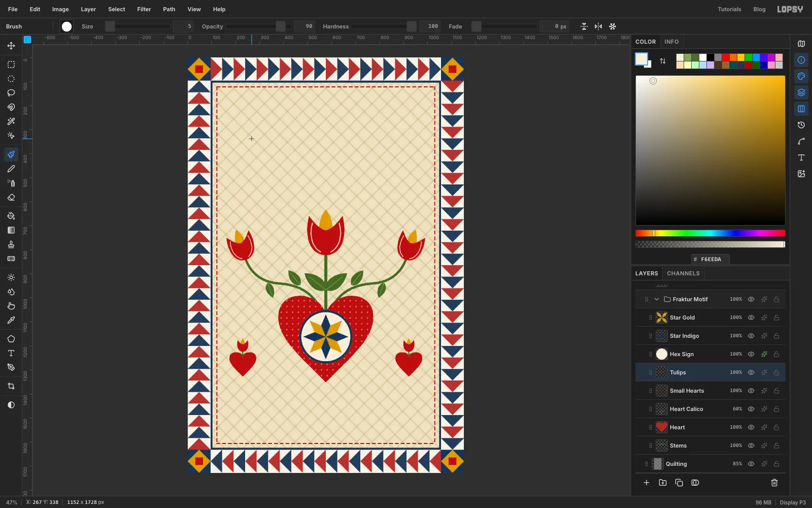This screenshot has height=508, width=812.
Task: Click the foreground color swatch
Action: point(641,59)
